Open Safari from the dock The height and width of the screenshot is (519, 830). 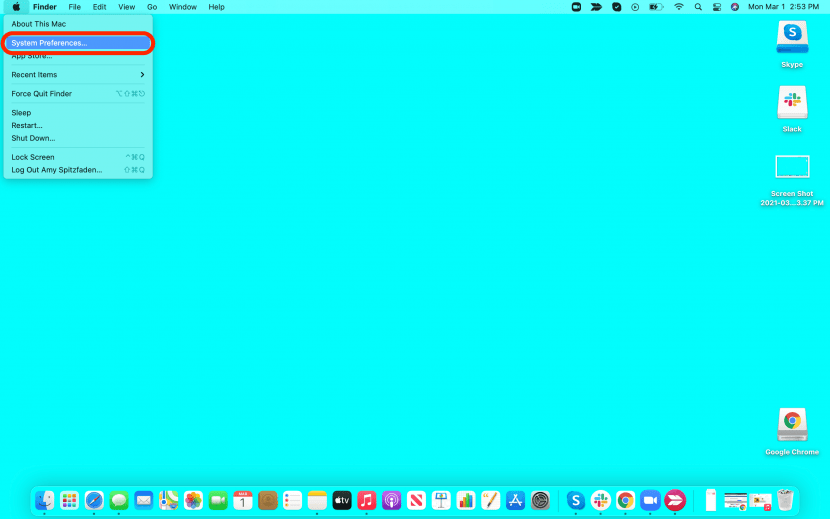click(x=94, y=500)
